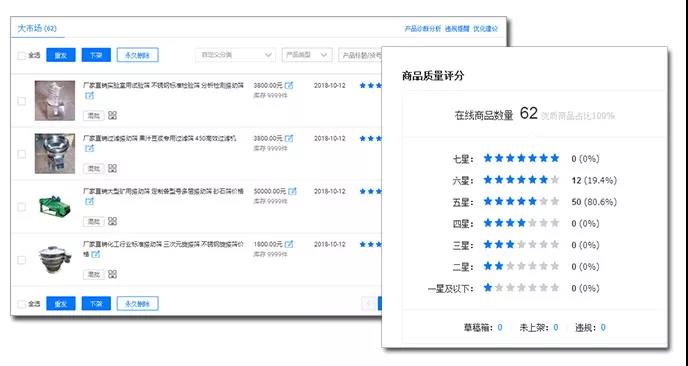Open the 过滤振动筛 product thumbnail
This screenshot has height=366, width=688.
point(55,154)
